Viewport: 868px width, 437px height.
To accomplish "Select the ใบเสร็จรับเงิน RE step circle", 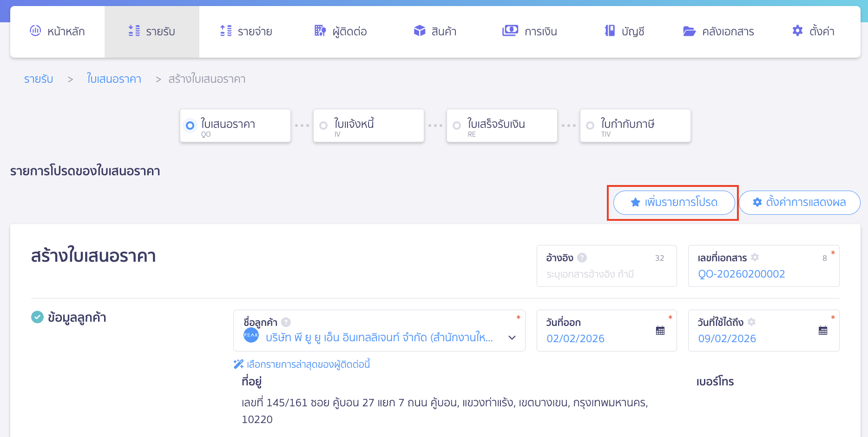I will (x=456, y=125).
